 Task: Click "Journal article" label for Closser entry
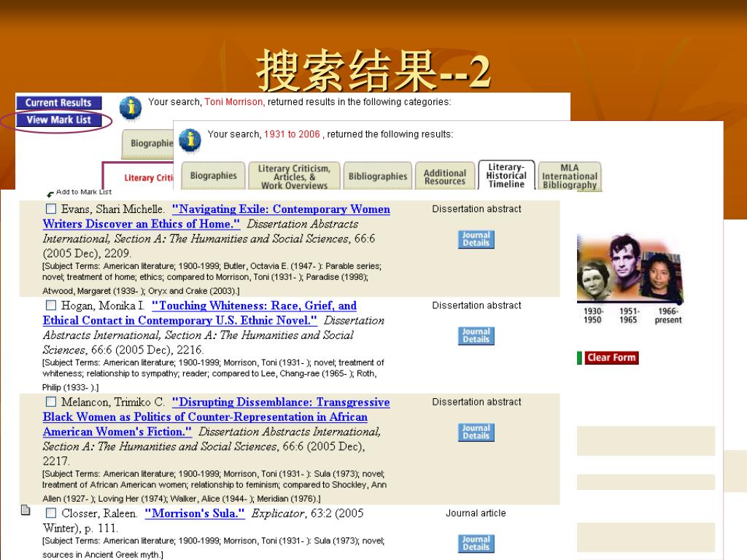pos(476,513)
